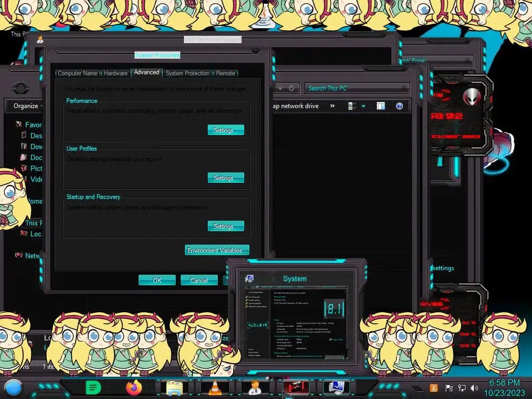Screen dimensions: 532x399
Task: Open System monitor taskbar icon
Action: (x=337, y=388)
